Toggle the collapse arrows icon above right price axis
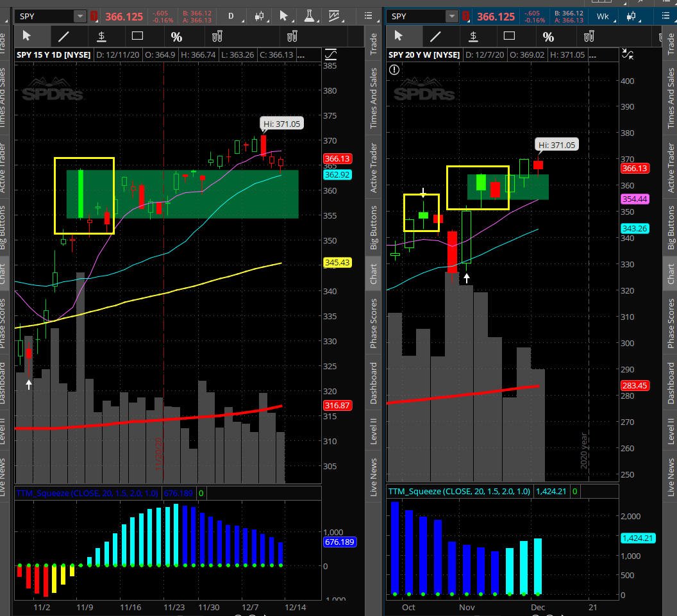The height and width of the screenshot is (616, 677). pyautogui.click(x=628, y=54)
